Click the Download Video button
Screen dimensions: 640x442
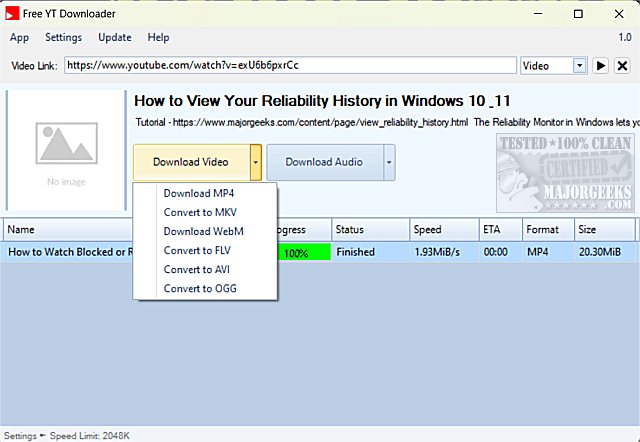[191, 162]
